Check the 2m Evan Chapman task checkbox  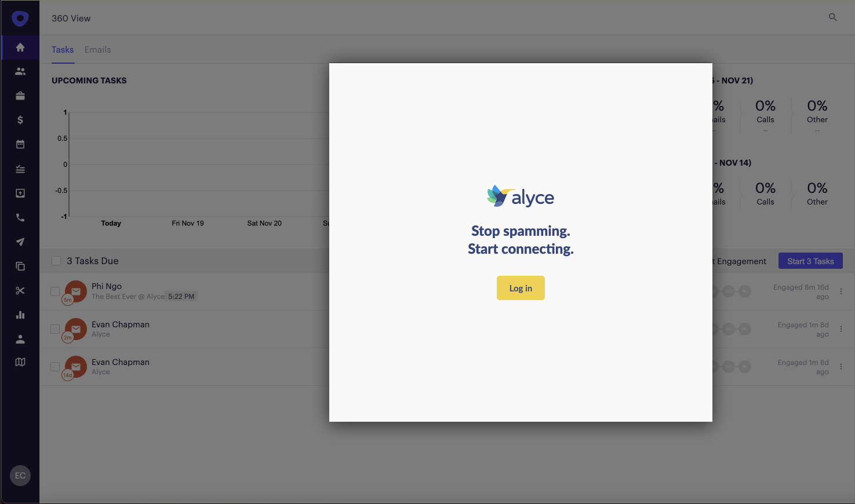pyautogui.click(x=55, y=329)
